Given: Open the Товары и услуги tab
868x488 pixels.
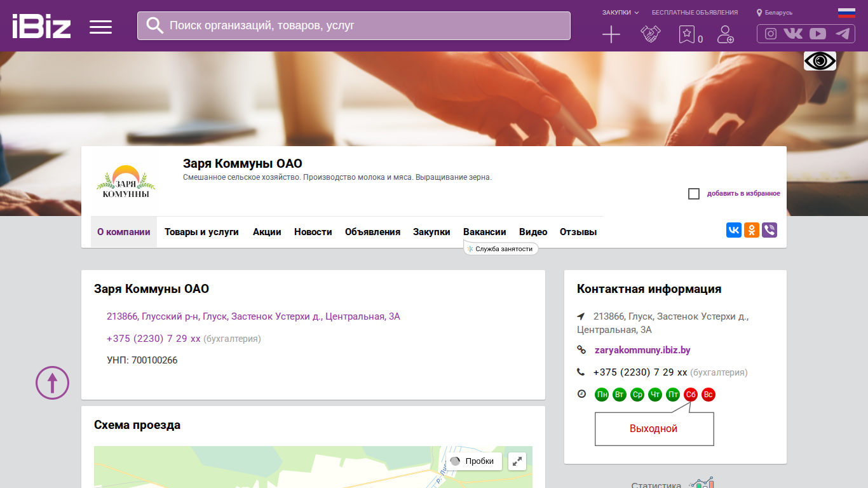Looking at the screenshot, I should (x=201, y=232).
